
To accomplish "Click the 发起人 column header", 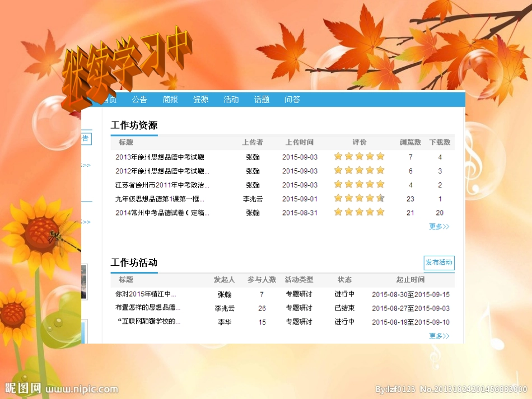I will click(224, 280).
